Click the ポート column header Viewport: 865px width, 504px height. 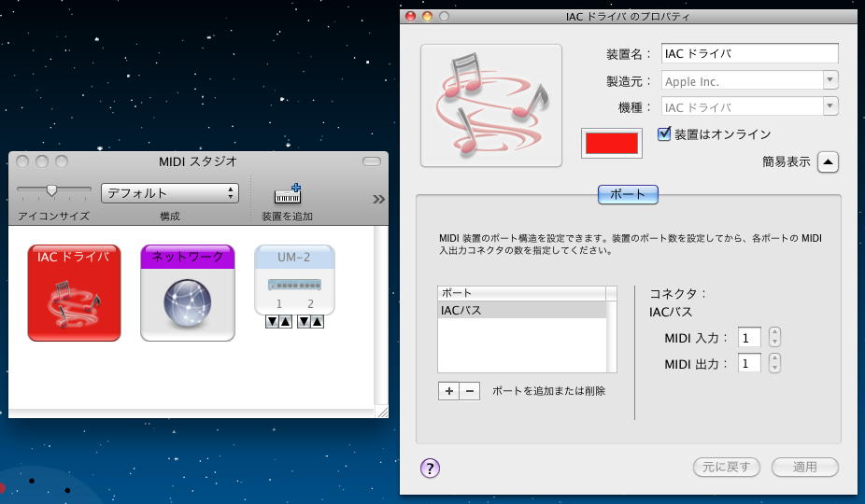coord(522,293)
